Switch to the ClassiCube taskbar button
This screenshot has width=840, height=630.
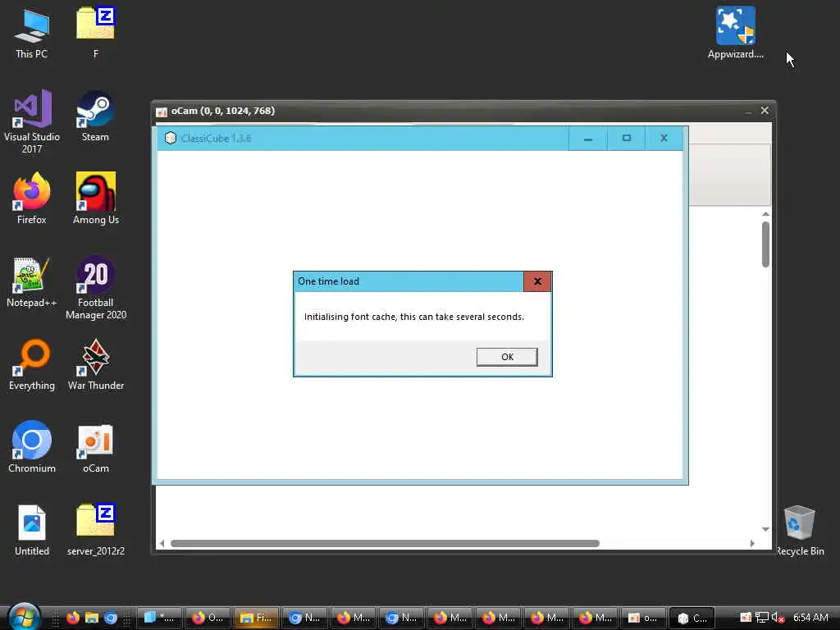tap(692, 618)
